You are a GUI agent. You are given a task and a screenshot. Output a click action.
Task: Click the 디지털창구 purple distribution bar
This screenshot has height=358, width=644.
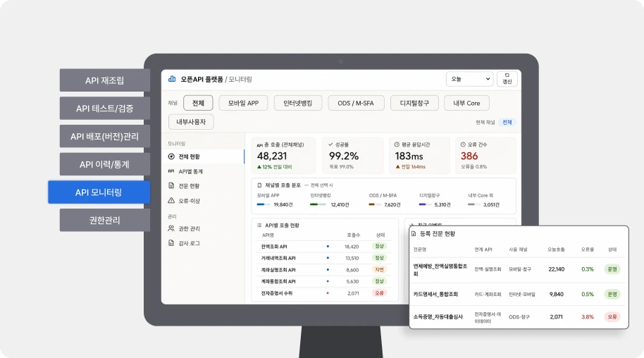pos(425,204)
